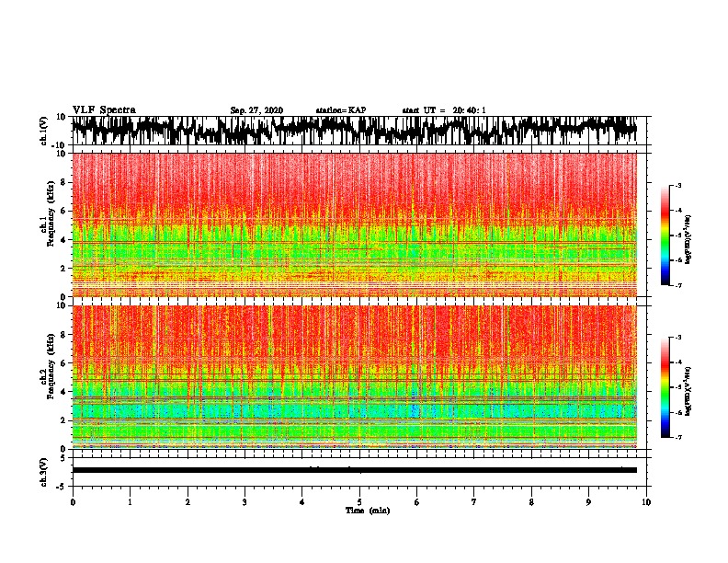Click time axis tick label "2"

tap(188, 502)
